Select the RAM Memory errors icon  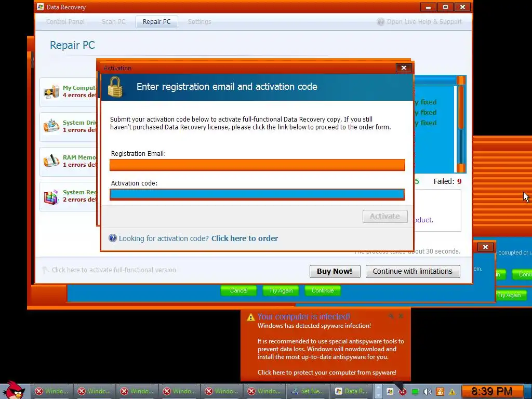pos(51,161)
